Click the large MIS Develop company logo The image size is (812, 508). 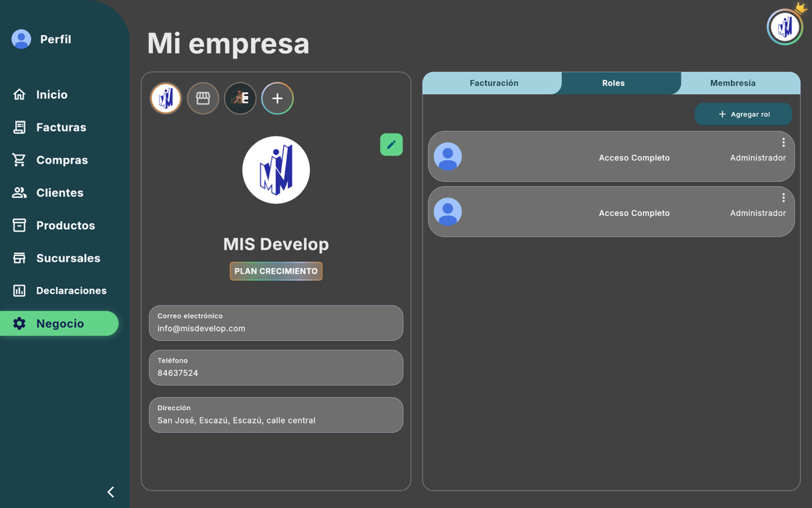276,170
